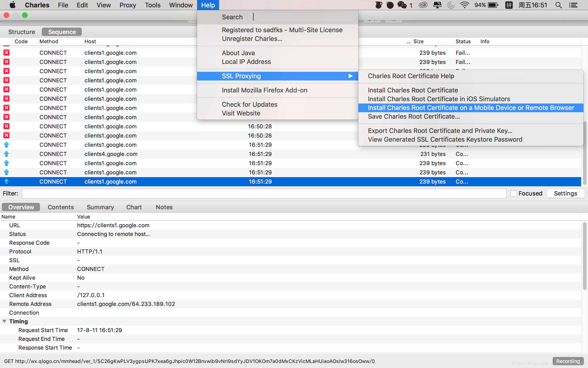Click the status bar GET wx.qlogo.cn text
This screenshot has width=588, height=368.
189,361
